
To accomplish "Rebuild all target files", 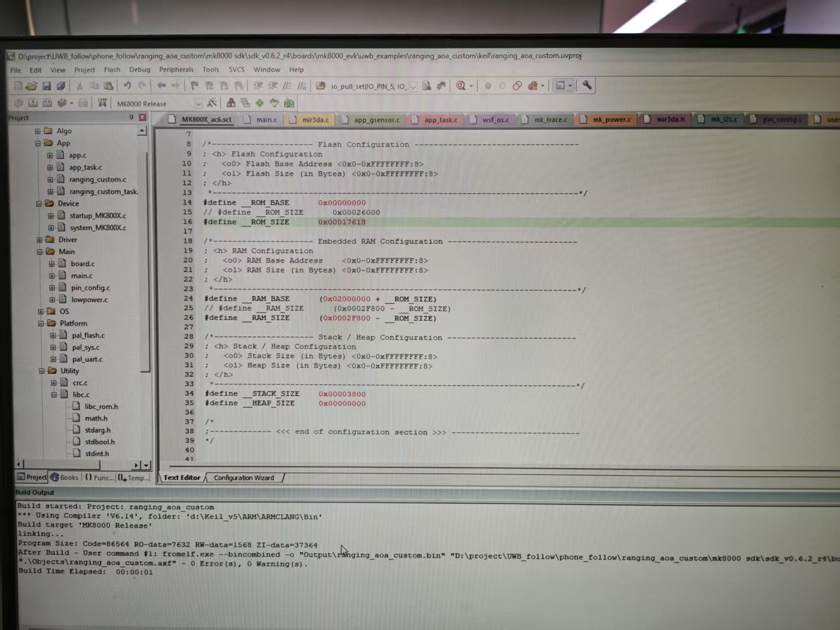I will click(47, 103).
